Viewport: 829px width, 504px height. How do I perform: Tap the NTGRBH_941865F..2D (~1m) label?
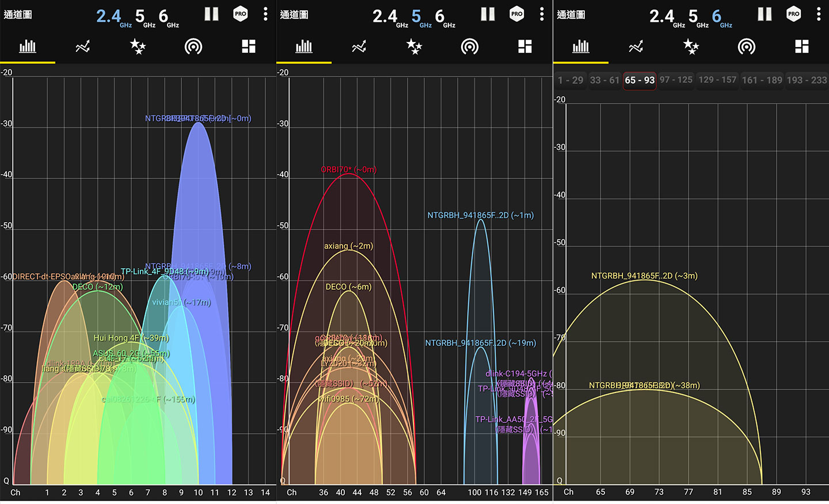480,215
